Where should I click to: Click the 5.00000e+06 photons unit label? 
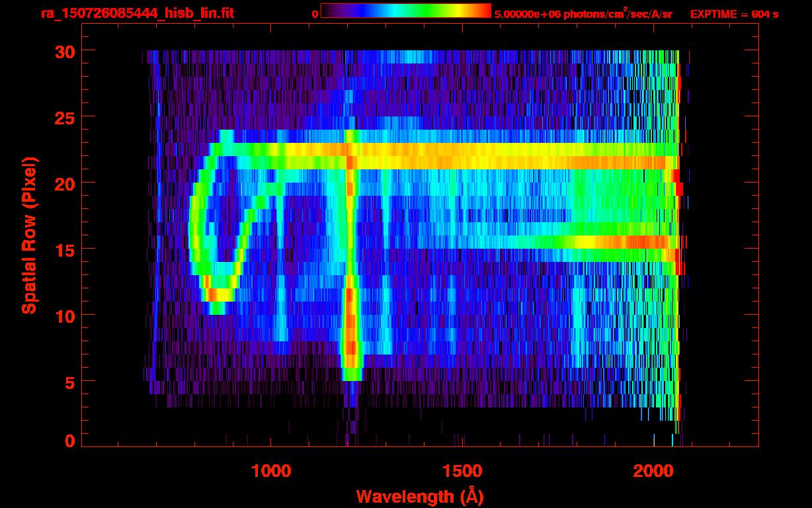point(583,14)
